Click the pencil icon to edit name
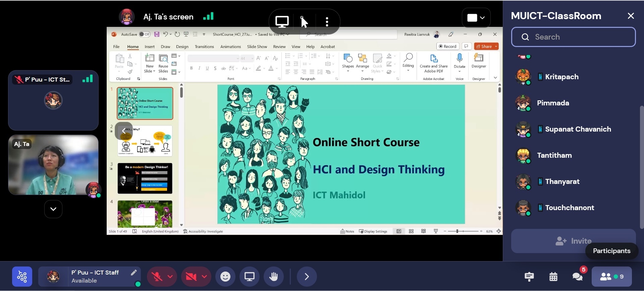This screenshot has height=291, width=644. (x=133, y=272)
